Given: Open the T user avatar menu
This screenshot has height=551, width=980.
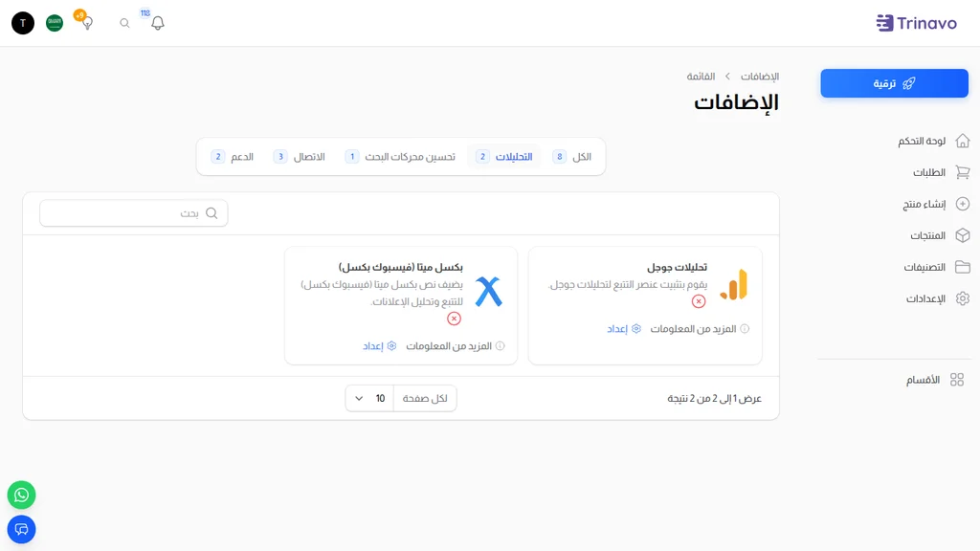Looking at the screenshot, I should point(23,23).
